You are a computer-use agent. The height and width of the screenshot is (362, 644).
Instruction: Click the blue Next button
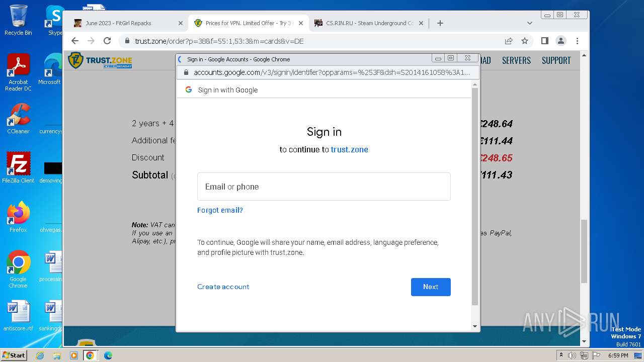point(431,287)
